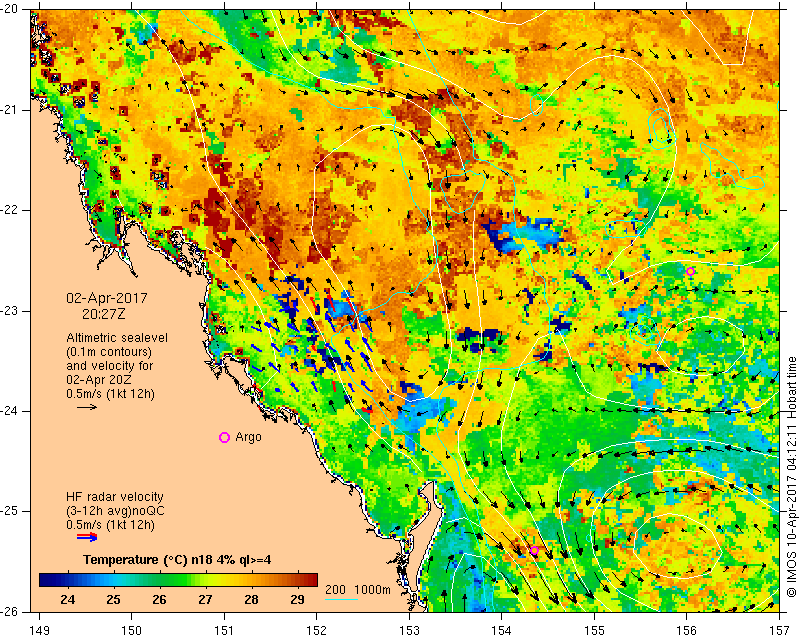
Task: Click the 'HF radar velocity' label
Action: tap(115, 497)
